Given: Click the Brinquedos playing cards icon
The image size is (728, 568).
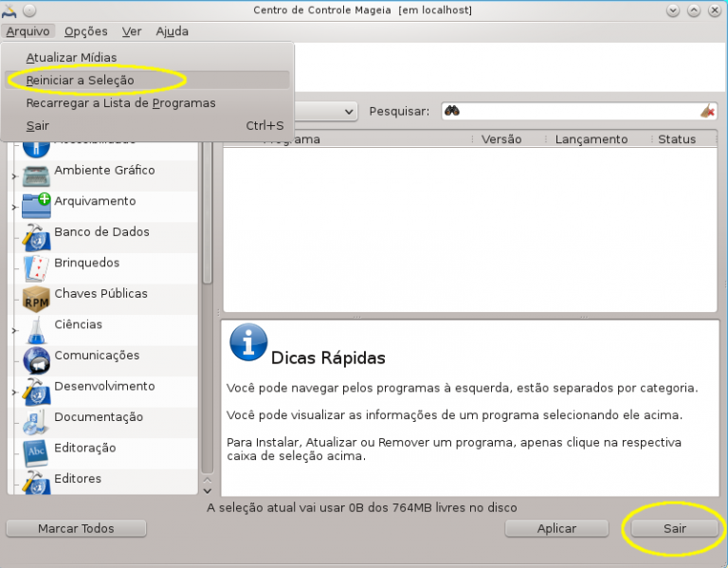Looking at the screenshot, I should click(36, 268).
